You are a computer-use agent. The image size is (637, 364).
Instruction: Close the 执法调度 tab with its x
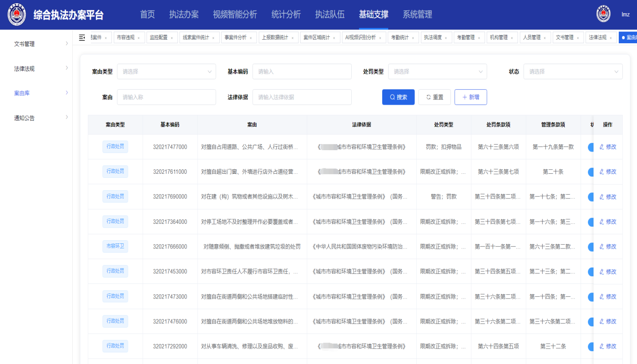pyautogui.click(x=446, y=38)
